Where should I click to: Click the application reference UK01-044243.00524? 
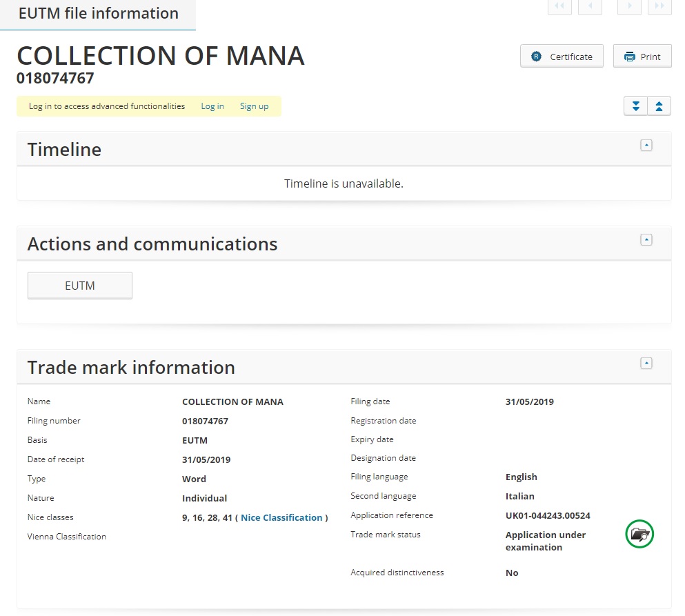548,515
